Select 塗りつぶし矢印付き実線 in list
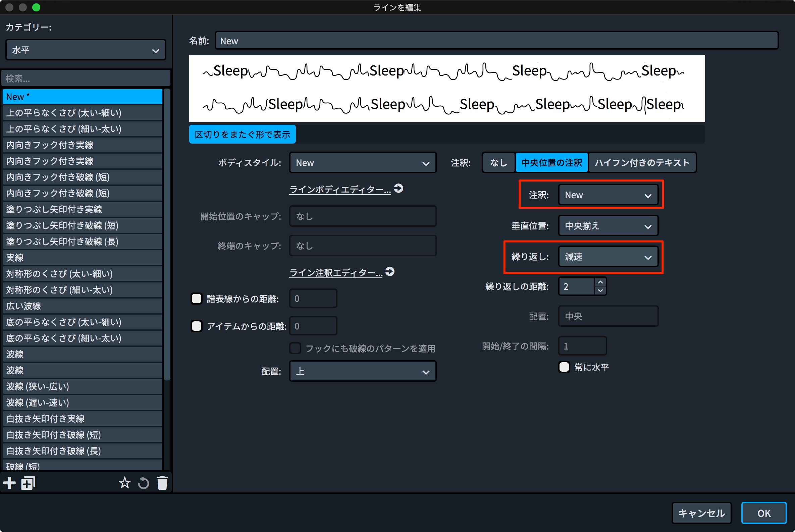Viewport: 795px width, 532px height. pyautogui.click(x=83, y=209)
